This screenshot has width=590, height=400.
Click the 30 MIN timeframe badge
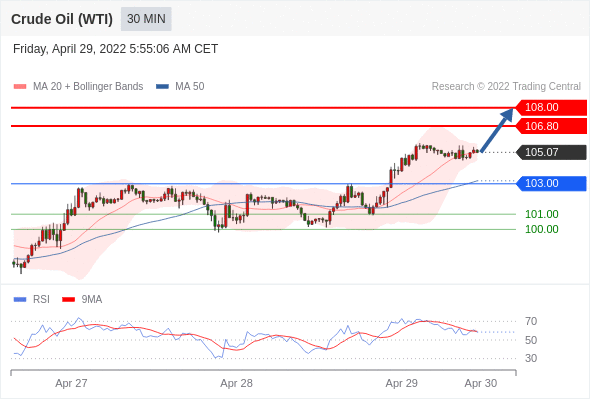coord(146,19)
